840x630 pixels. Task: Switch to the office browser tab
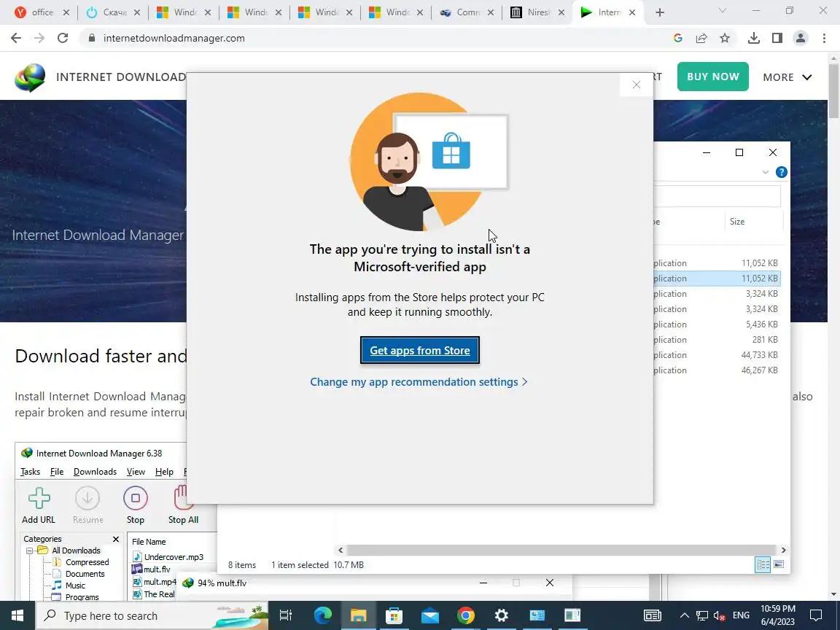[x=42, y=12]
